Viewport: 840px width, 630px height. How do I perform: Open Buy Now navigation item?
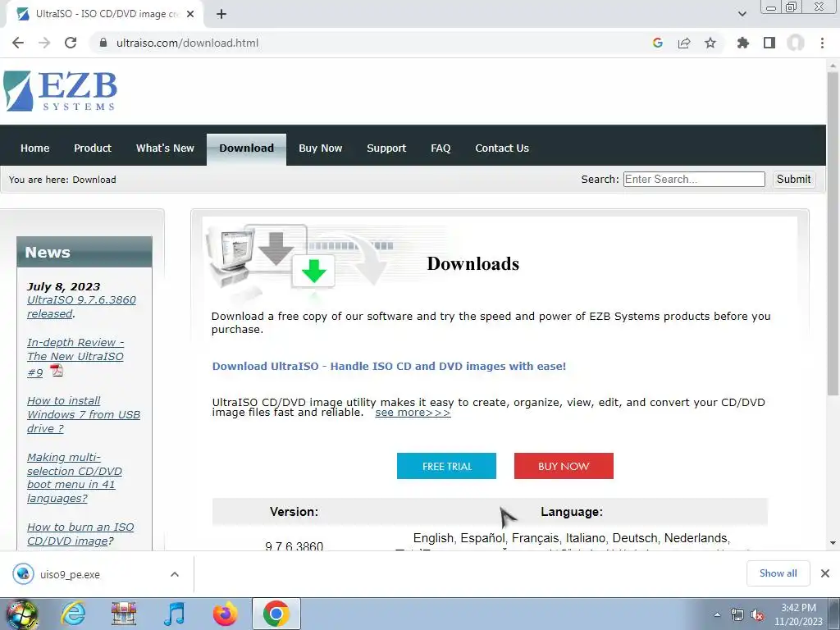[321, 148]
